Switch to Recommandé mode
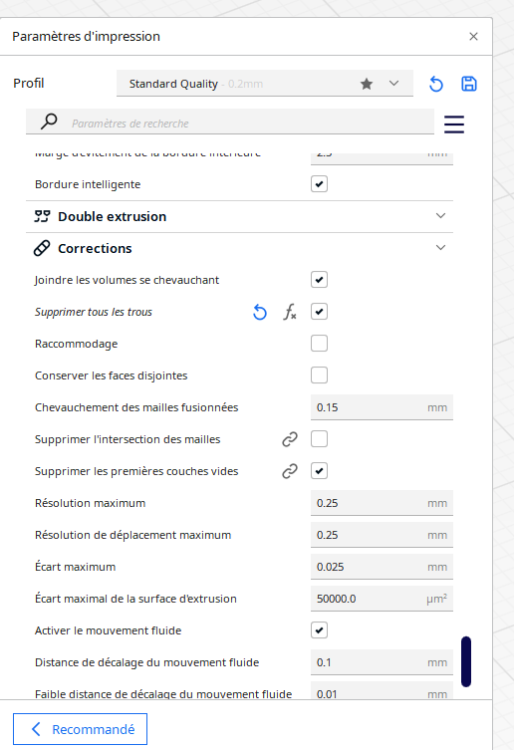The height and width of the screenshot is (750, 514). pos(80,729)
